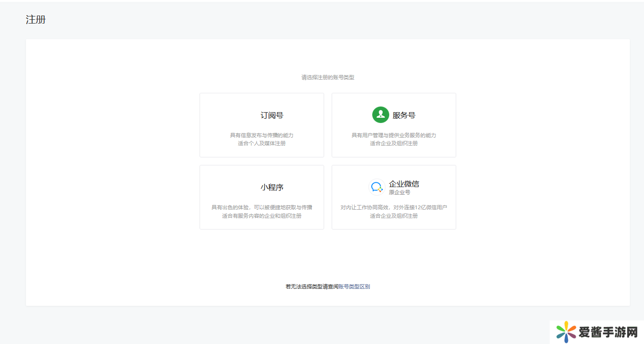Pick the 企业微信 title text
This screenshot has height=344, width=644.
(x=404, y=184)
